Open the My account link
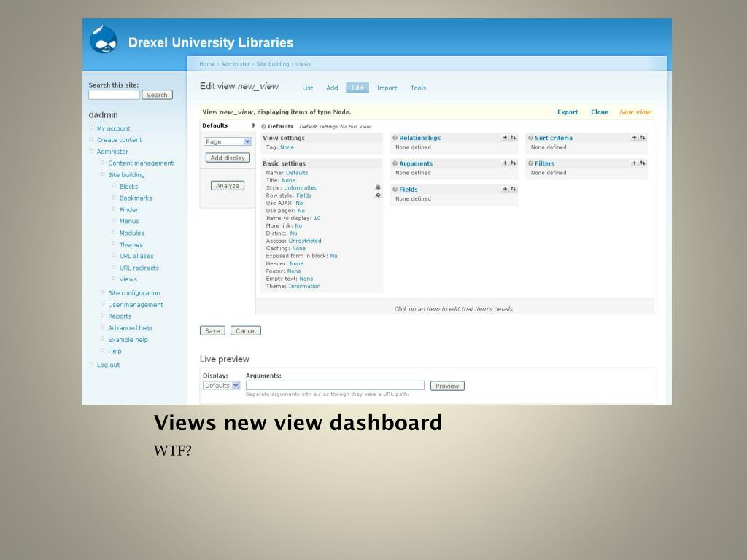747x560 pixels. point(113,128)
